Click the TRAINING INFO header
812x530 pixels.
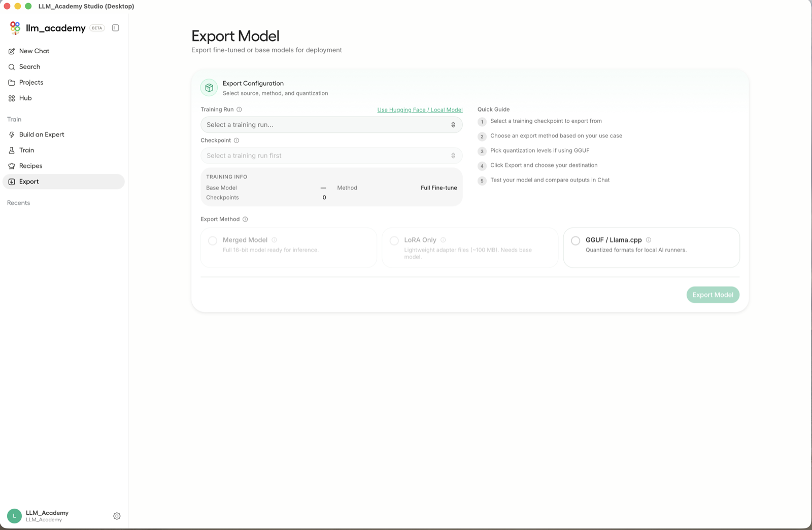pyautogui.click(x=226, y=177)
